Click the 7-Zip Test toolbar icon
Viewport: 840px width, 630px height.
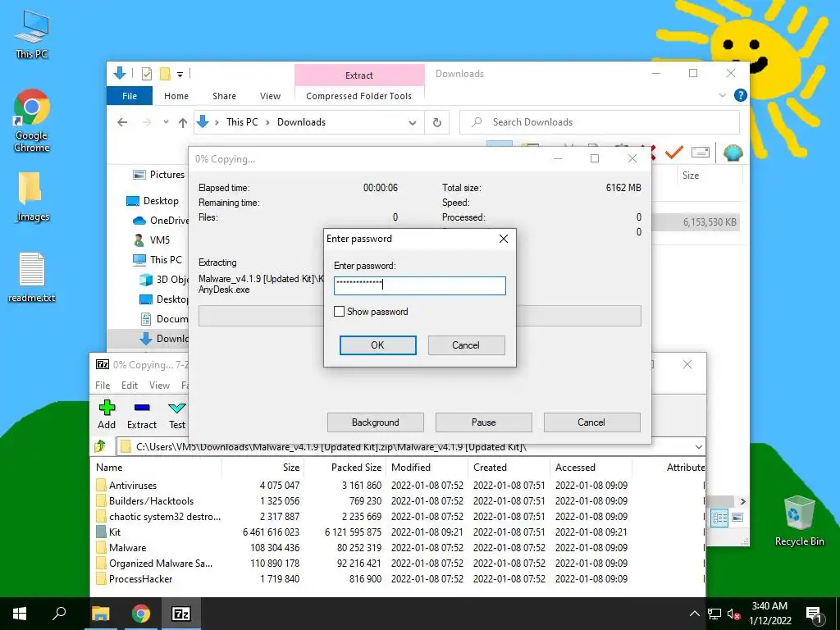(x=177, y=414)
